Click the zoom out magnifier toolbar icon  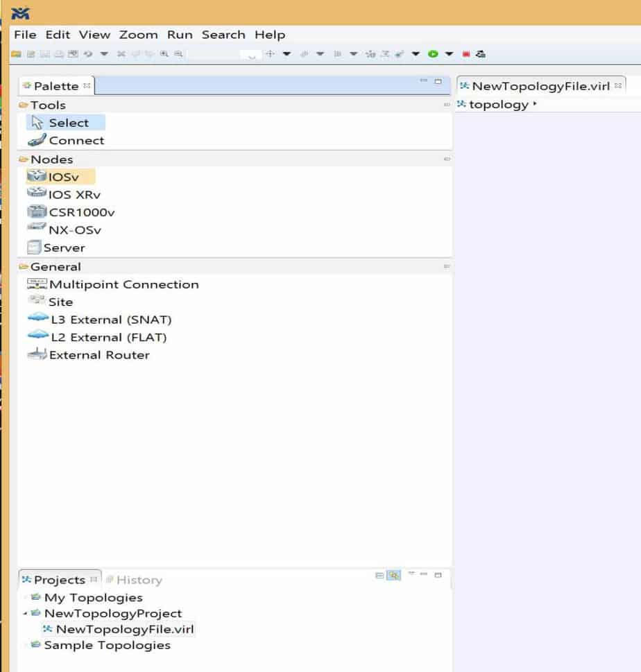click(178, 54)
